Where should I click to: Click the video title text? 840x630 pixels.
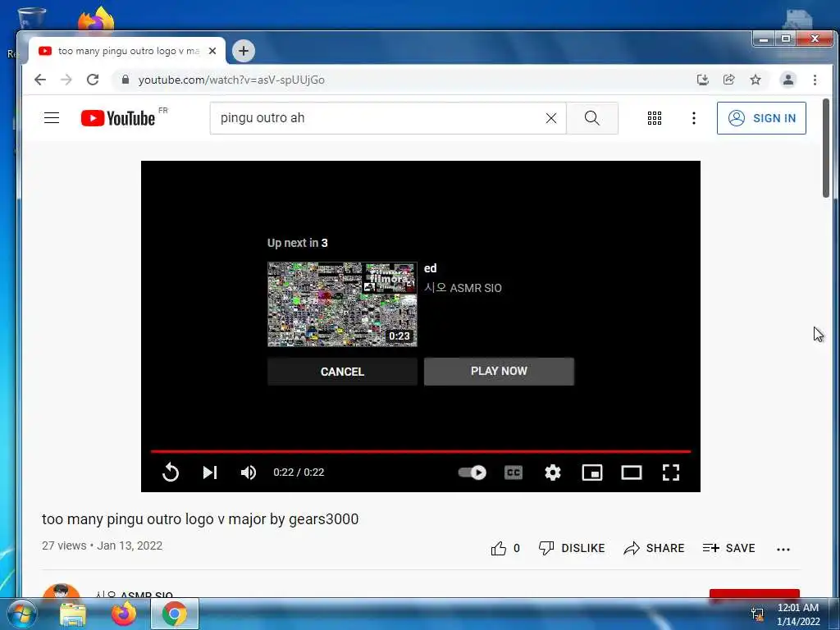tap(200, 519)
